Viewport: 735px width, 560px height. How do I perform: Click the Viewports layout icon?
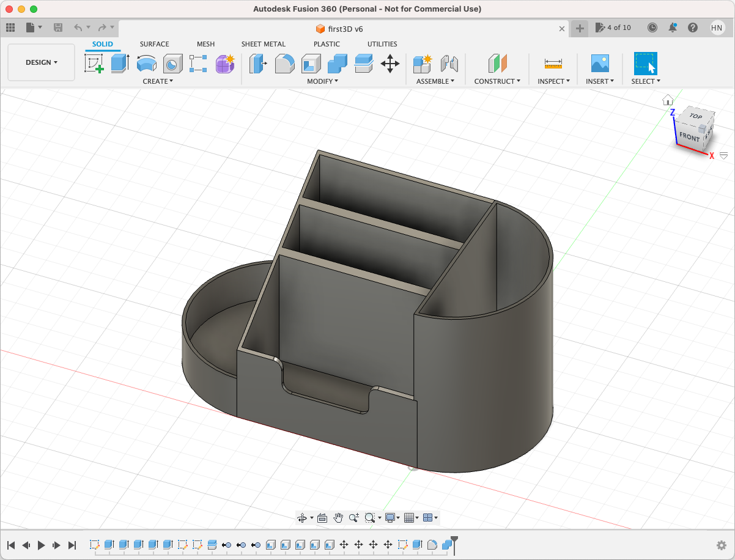[427, 518]
